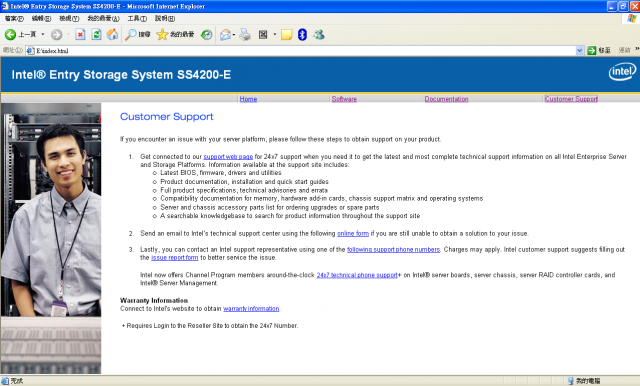640x386 pixels.
Task: Expand the Mail dropdown arrow
Action: 234,35
